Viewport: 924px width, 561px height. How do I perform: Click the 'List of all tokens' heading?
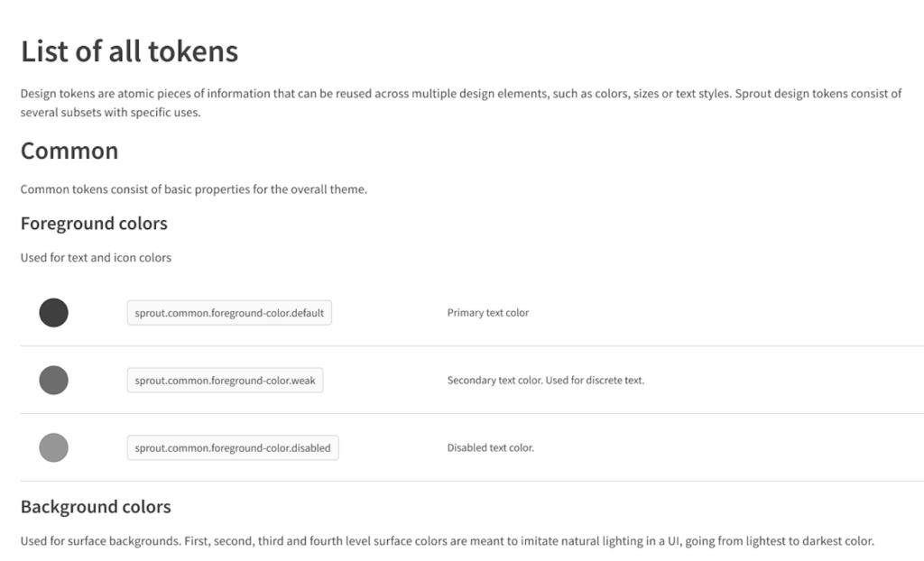coord(130,51)
